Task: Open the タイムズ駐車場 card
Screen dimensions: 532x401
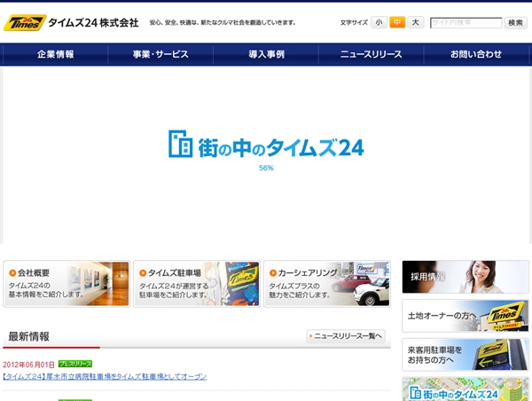Action: tap(197, 284)
